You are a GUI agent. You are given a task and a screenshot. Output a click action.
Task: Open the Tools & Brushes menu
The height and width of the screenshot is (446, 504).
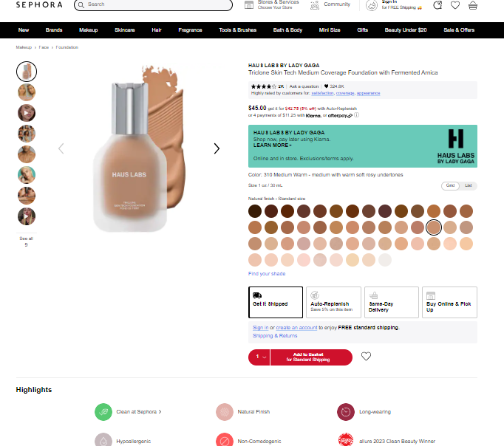pos(237,30)
